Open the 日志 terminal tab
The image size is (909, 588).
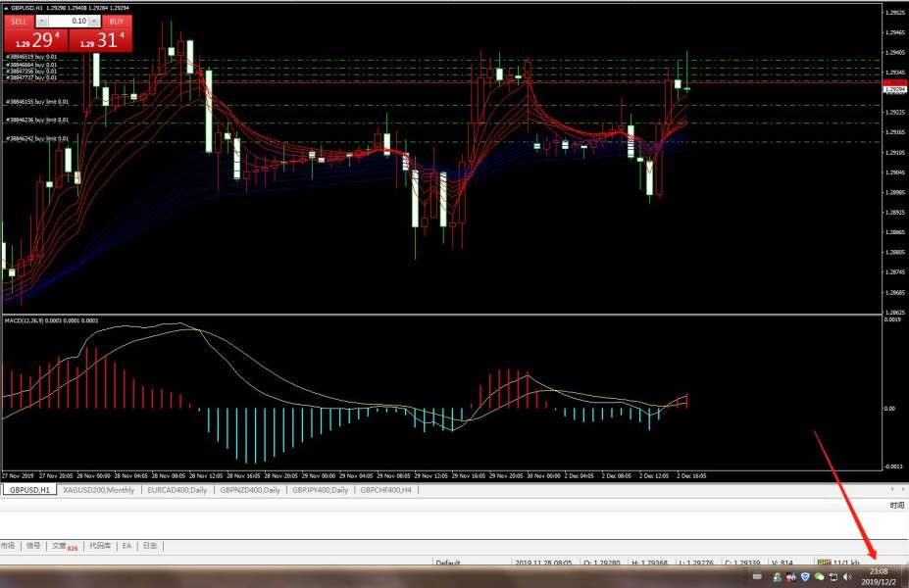[150, 546]
